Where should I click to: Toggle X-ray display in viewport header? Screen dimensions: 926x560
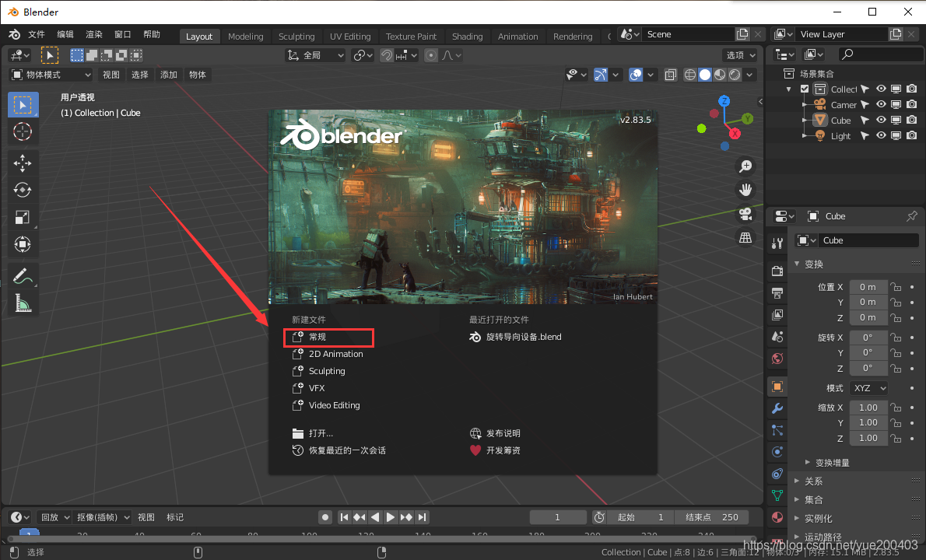click(x=670, y=75)
